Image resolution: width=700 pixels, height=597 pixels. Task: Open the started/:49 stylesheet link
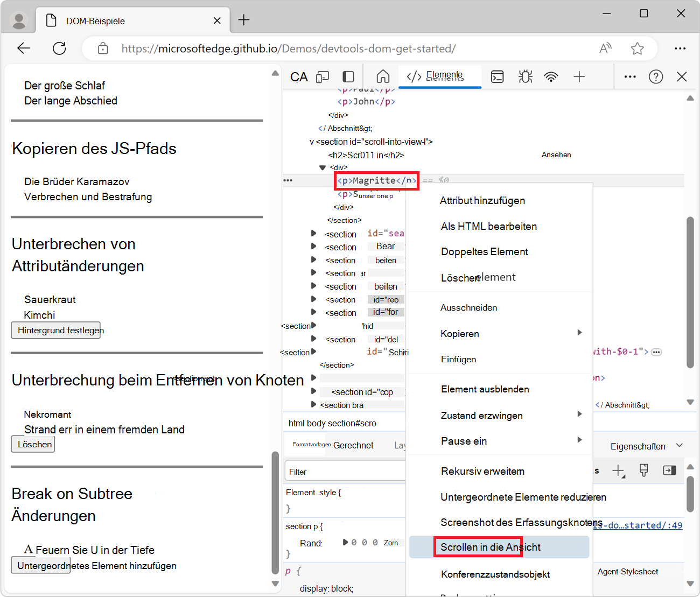638,525
